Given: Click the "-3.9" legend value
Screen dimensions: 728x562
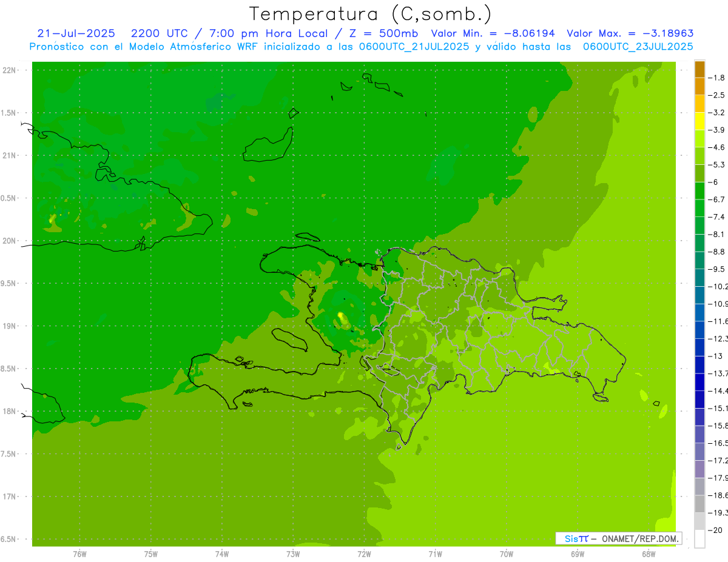Looking at the screenshot, I should pyautogui.click(x=717, y=130).
